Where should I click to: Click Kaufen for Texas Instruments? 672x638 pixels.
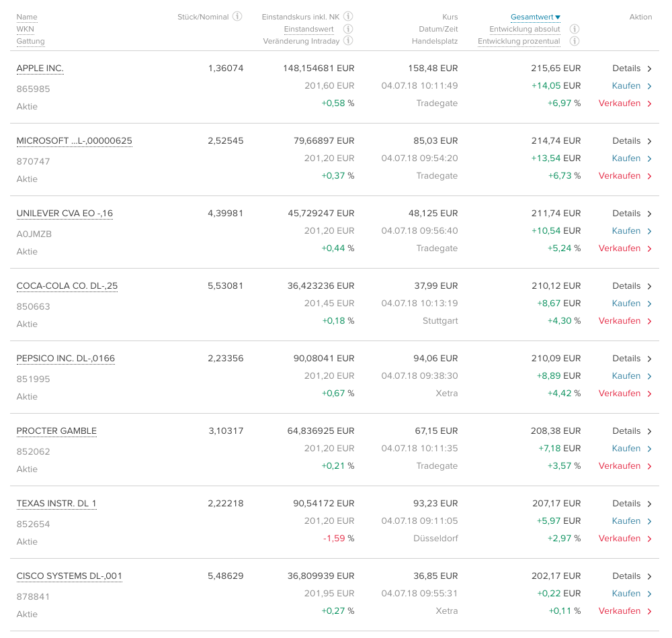[632, 520]
